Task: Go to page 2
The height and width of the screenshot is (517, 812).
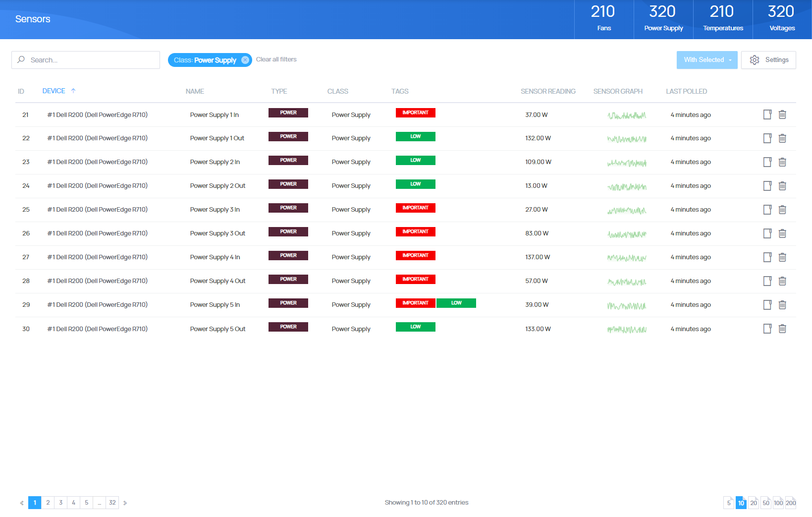Action: [48, 503]
